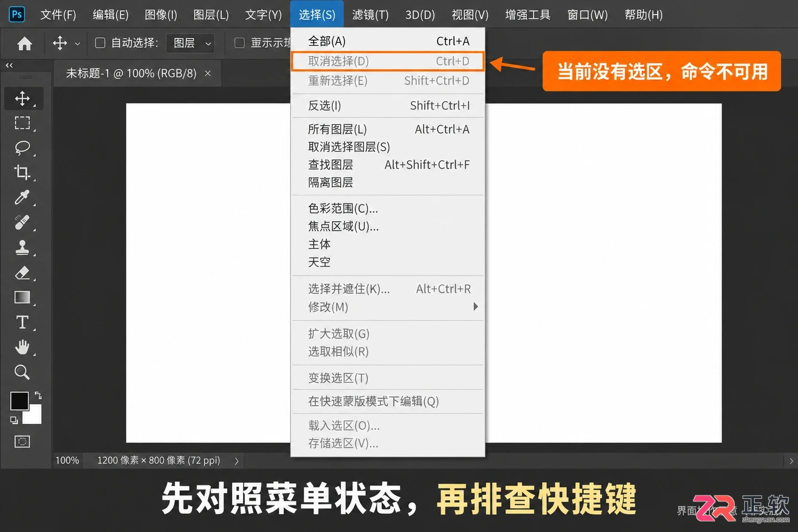The image size is (798, 532).
Task: Click 载入选区(O)... menu entry
Action: 388,426
